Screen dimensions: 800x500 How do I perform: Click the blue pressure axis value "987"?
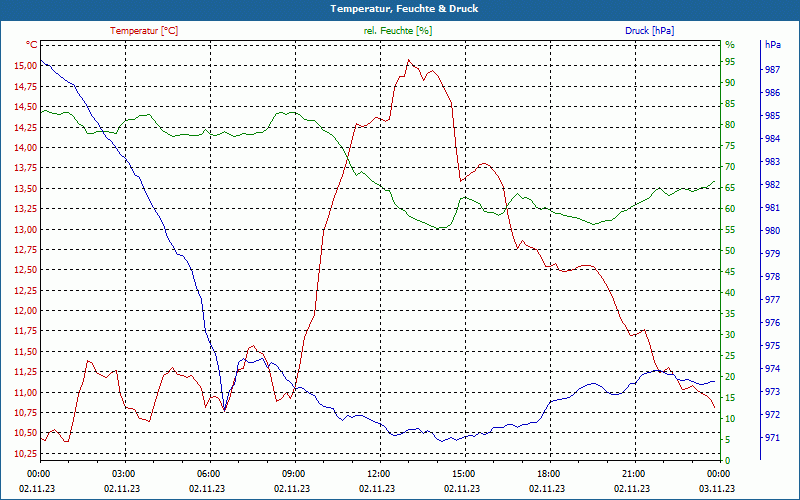[772, 70]
